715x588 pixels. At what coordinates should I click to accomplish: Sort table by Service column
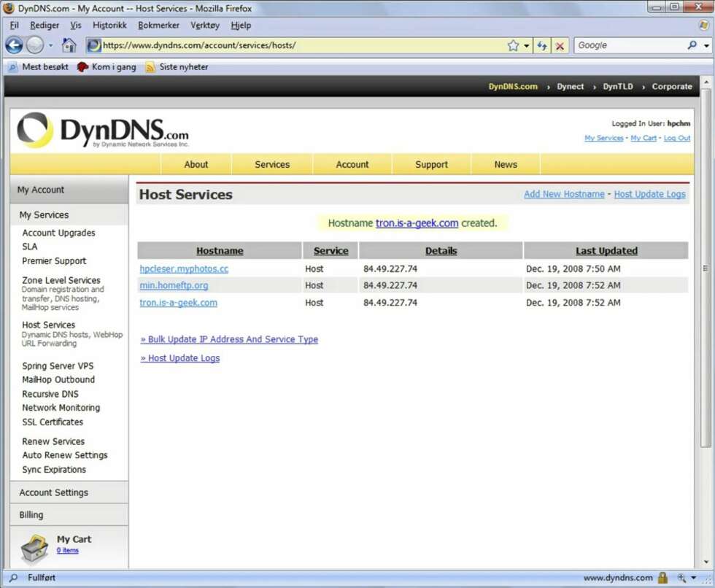(331, 251)
